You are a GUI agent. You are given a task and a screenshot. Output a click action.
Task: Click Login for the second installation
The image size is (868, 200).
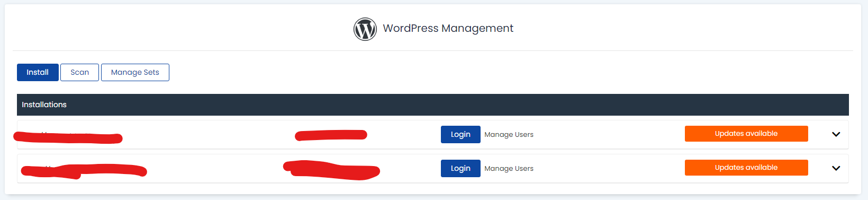click(x=460, y=168)
